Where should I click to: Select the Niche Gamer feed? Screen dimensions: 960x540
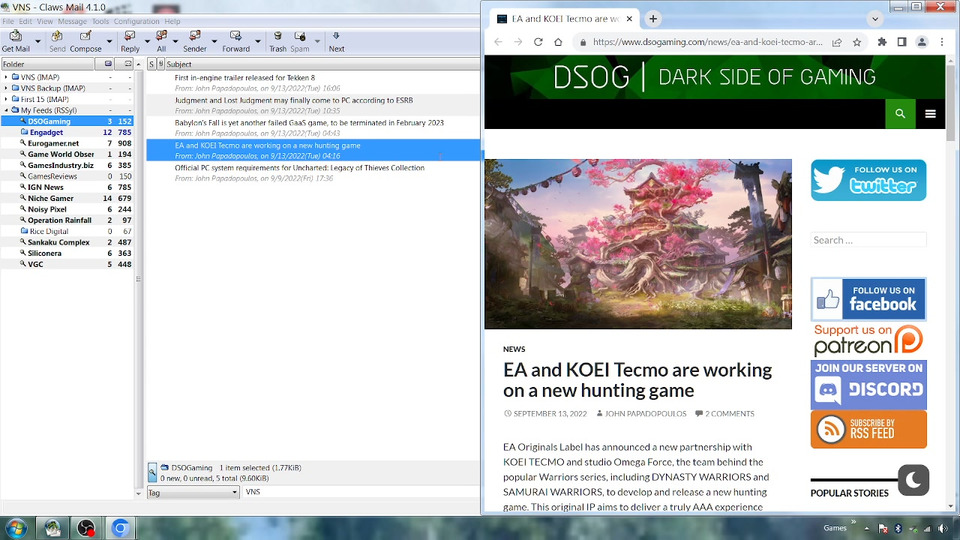(50, 198)
